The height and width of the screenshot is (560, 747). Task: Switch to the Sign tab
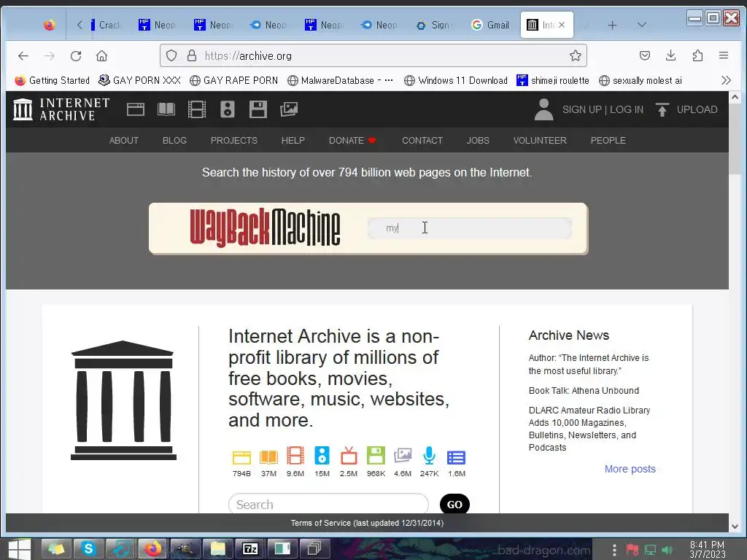tap(433, 25)
